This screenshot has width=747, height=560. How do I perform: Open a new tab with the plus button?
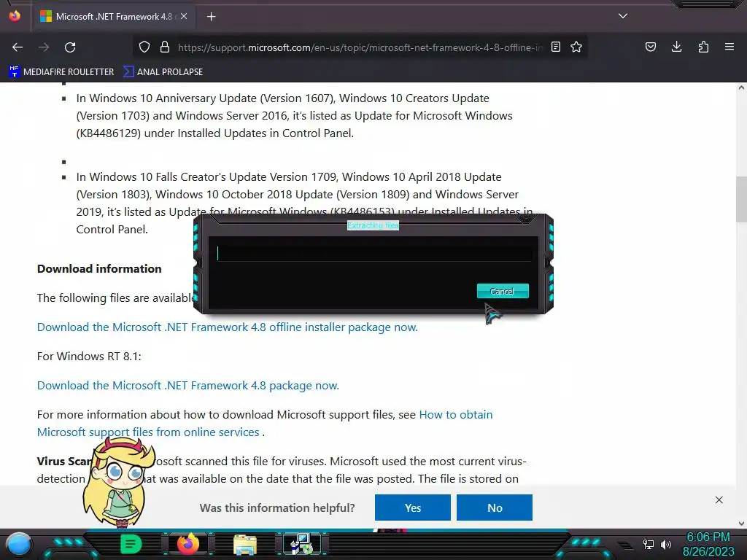pos(211,17)
